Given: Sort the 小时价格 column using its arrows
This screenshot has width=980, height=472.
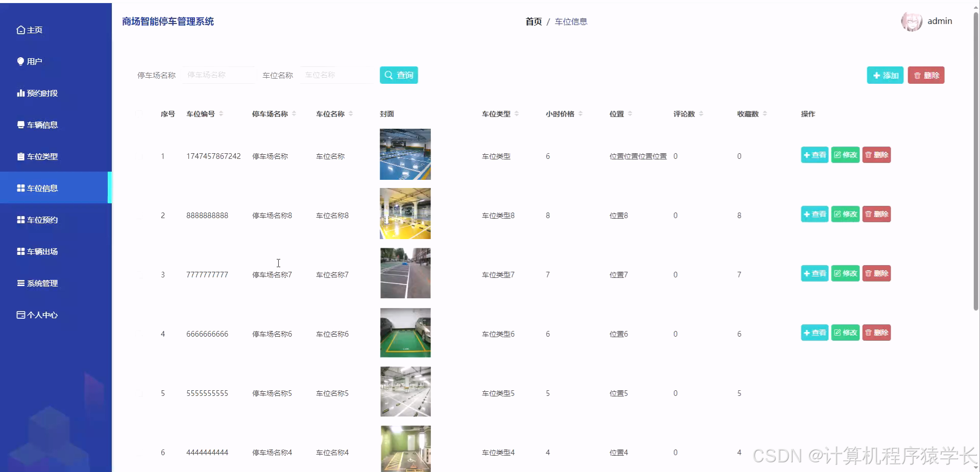Looking at the screenshot, I should click(x=582, y=113).
